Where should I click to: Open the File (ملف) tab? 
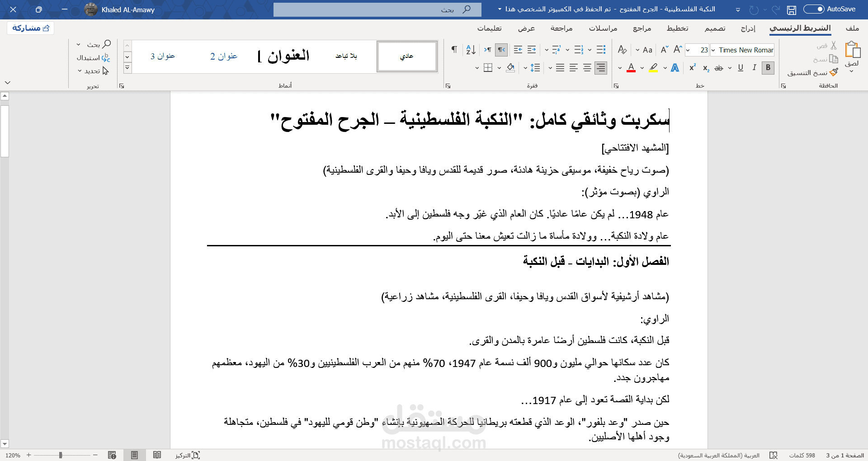(852, 28)
